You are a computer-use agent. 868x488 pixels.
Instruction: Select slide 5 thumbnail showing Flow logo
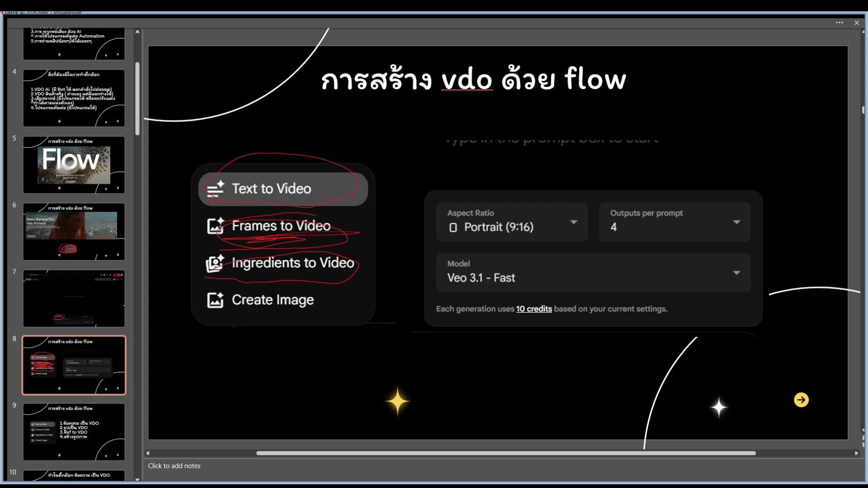click(x=74, y=164)
